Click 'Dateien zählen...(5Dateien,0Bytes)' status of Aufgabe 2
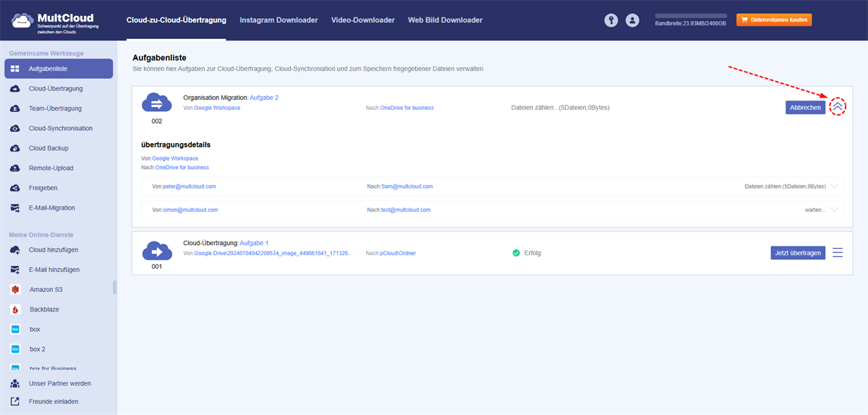This screenshot has height=415, width=868. pyautogui.click(x=560, y=108)
